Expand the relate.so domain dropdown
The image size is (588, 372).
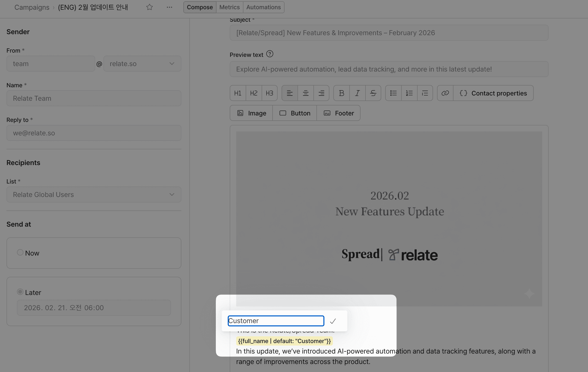pos(142,64)
